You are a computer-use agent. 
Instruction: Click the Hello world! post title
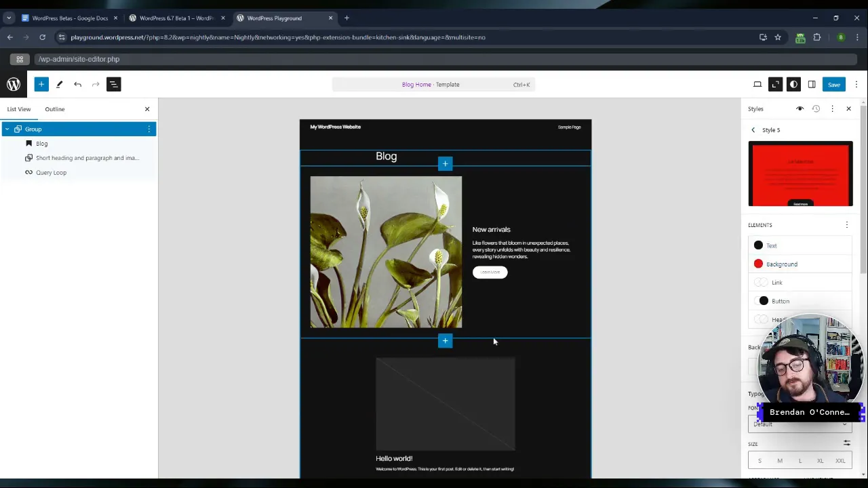pos(394,458)
